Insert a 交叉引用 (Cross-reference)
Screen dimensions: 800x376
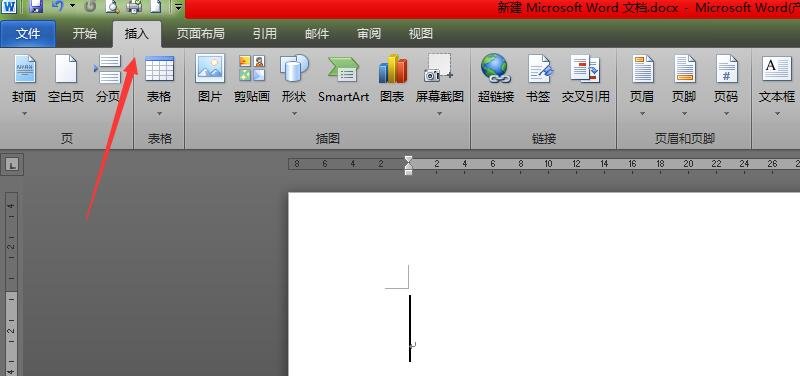tap(586, 79)
